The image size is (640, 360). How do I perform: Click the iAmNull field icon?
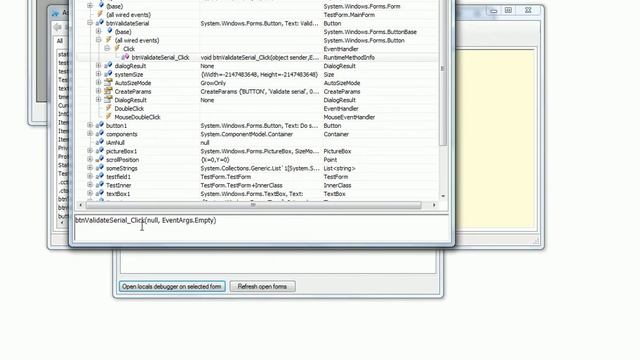click(x=100, y=142)
